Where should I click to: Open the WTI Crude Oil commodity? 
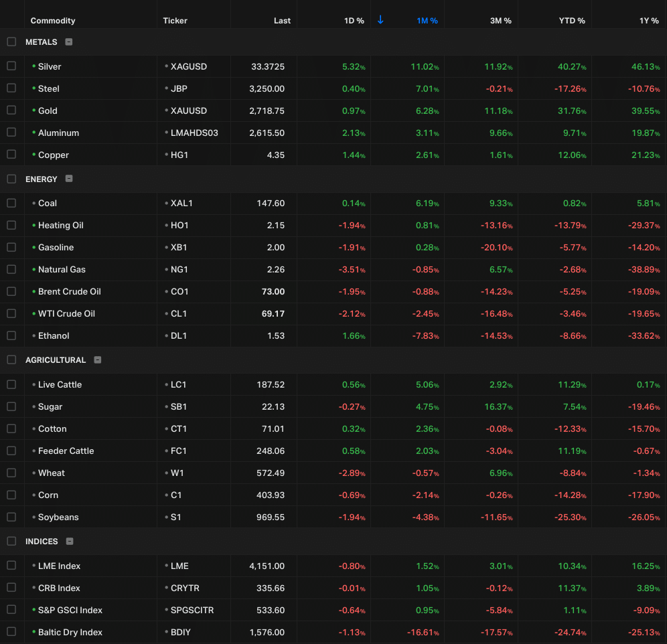(66, 313)
